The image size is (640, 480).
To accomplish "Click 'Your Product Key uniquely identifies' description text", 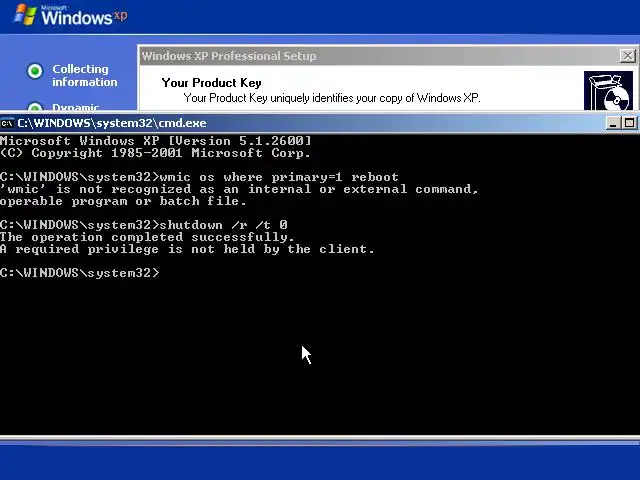I will coord(332,98).
